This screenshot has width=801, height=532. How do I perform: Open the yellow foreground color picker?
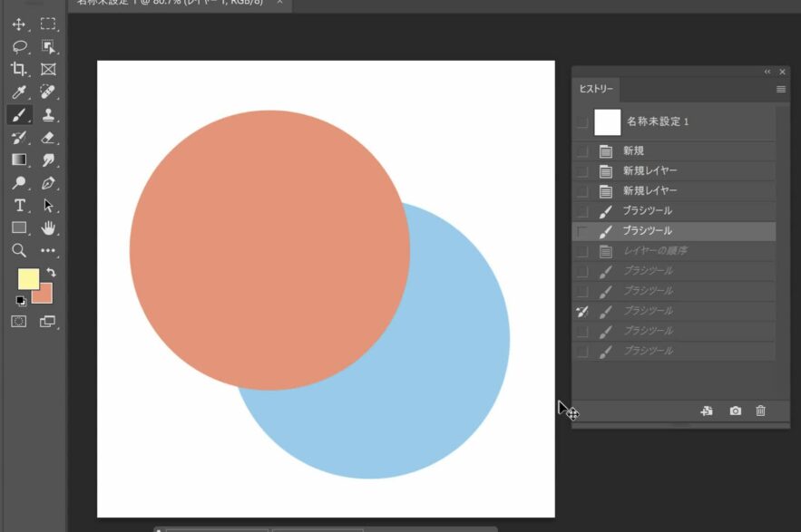[x=28, y=279]
